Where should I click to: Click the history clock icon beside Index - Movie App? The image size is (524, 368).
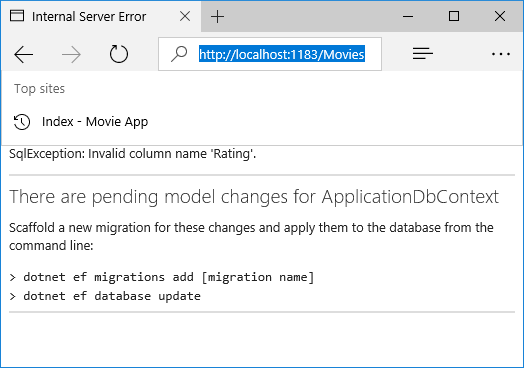(x=22, y=122)
